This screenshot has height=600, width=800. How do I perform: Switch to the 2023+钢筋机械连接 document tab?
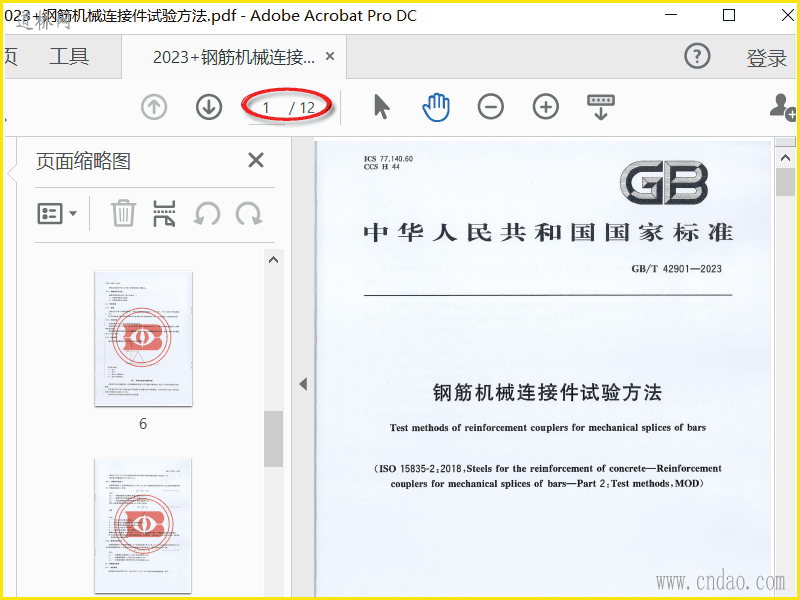[x=234, y=57]
